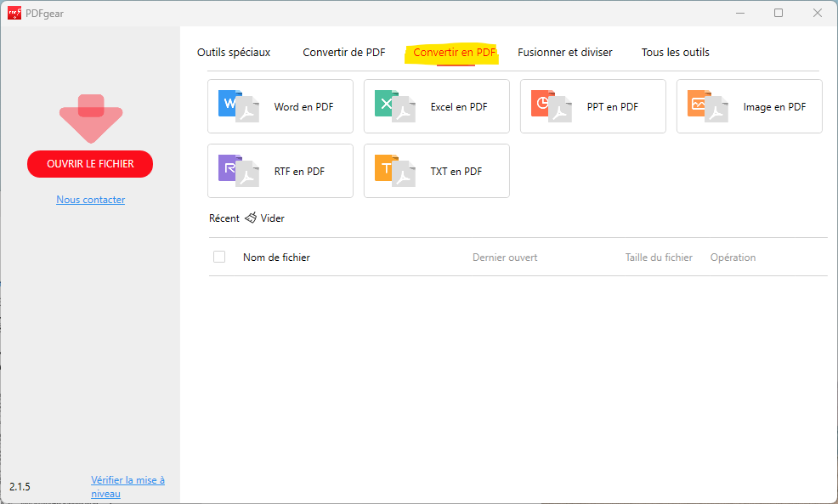The width and height of the screenshot is (838, 504).
Task: Click the version number 2.1.5
Action: click(20, 487)
